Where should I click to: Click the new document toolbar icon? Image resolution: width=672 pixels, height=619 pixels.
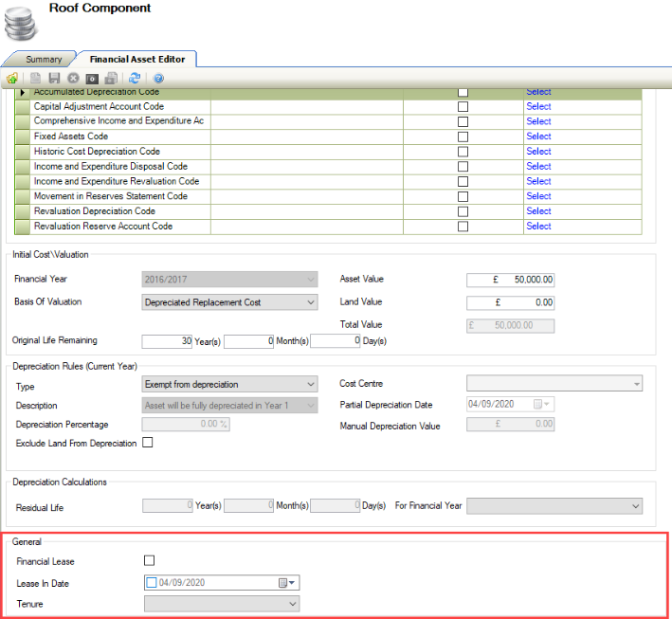(x=36, y=78)
